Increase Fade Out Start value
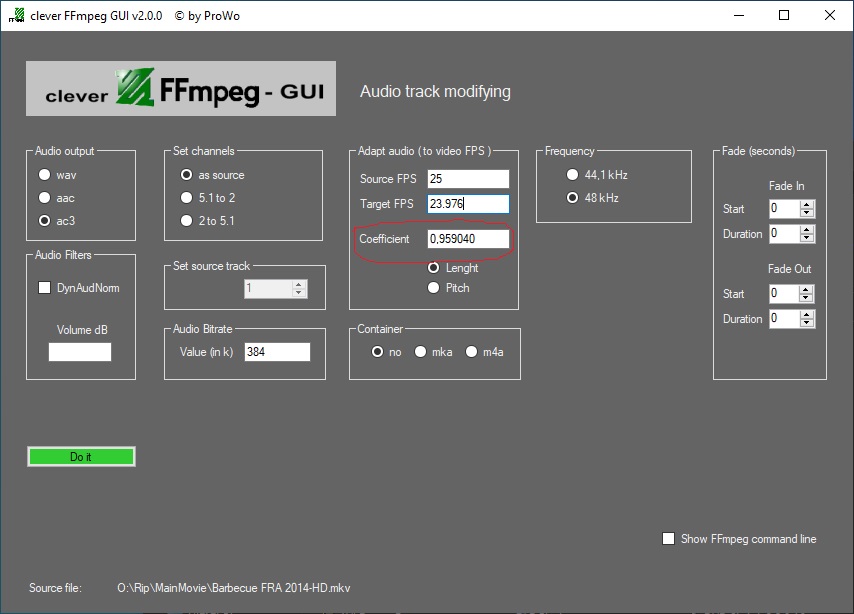This screenshot has width=854, height=614. tap(807, 289)
